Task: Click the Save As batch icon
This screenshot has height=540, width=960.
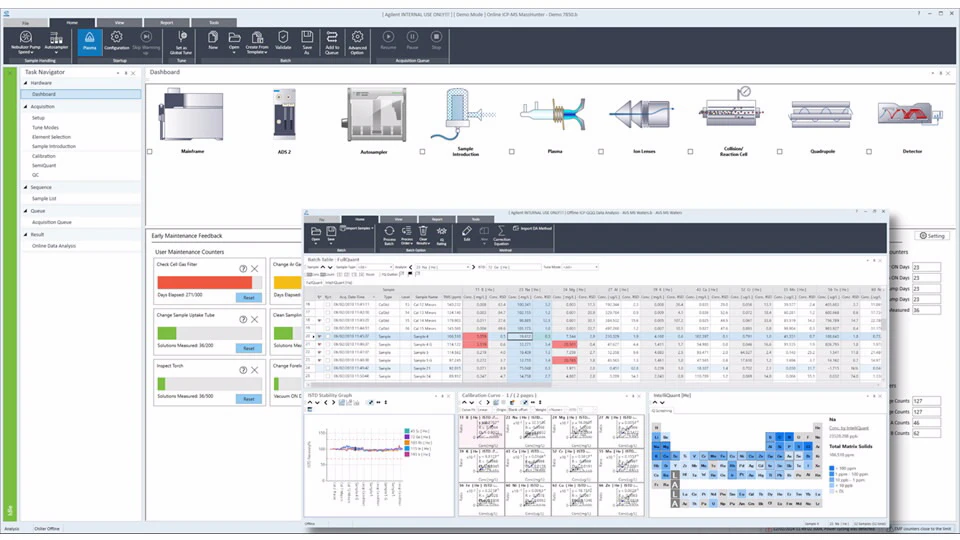Action: 307,40
